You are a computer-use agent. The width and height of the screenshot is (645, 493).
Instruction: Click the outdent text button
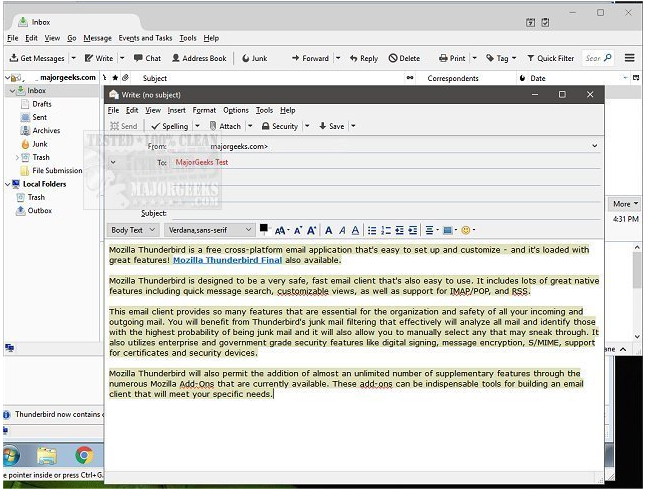tap(399, 230)
